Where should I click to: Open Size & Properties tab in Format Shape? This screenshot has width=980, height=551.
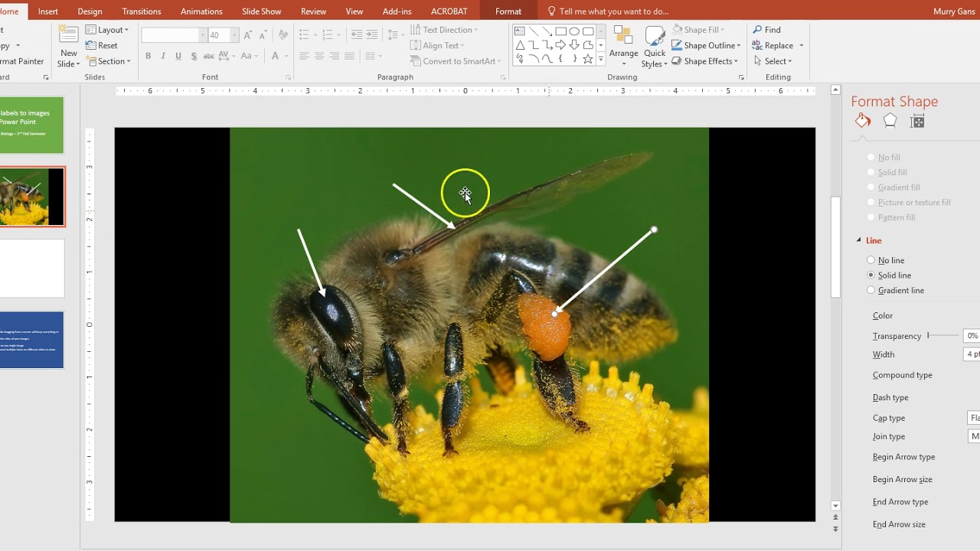click(917, 121)
